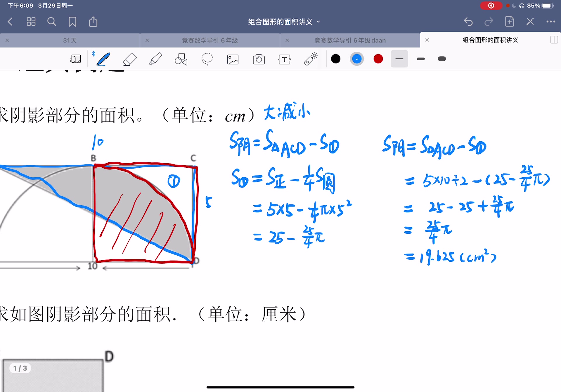Screen dimensions: 561x392
Task: Close the 组合图形的面积讲义 tab
Action: tap(427, 40)
